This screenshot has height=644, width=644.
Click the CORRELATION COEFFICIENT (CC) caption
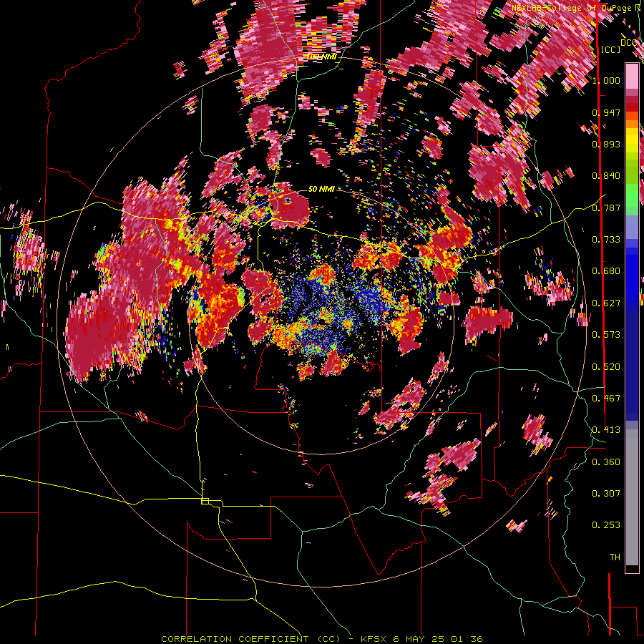click(x=251, y=639)
